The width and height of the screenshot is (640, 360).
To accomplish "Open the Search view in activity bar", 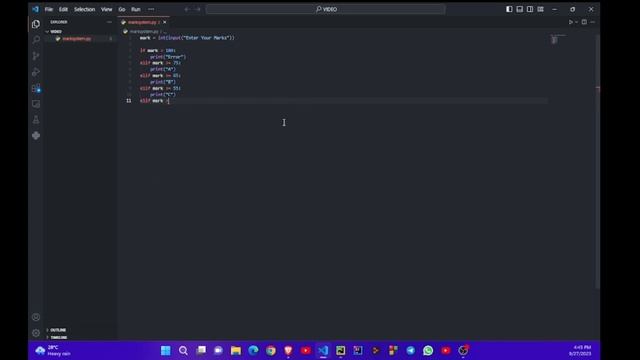I will point(36,40).
